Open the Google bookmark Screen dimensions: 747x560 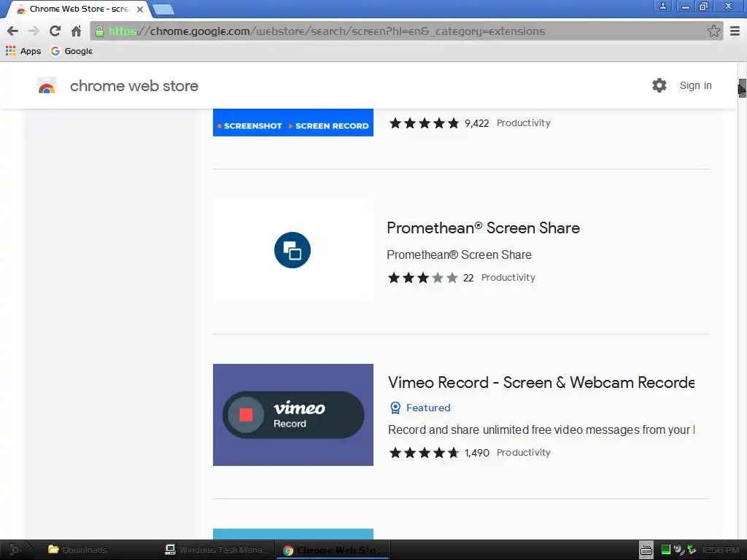[71, 51]
